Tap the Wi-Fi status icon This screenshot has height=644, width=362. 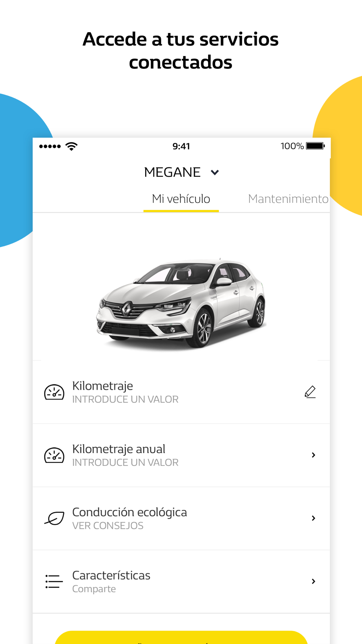[x=71, y=146]
